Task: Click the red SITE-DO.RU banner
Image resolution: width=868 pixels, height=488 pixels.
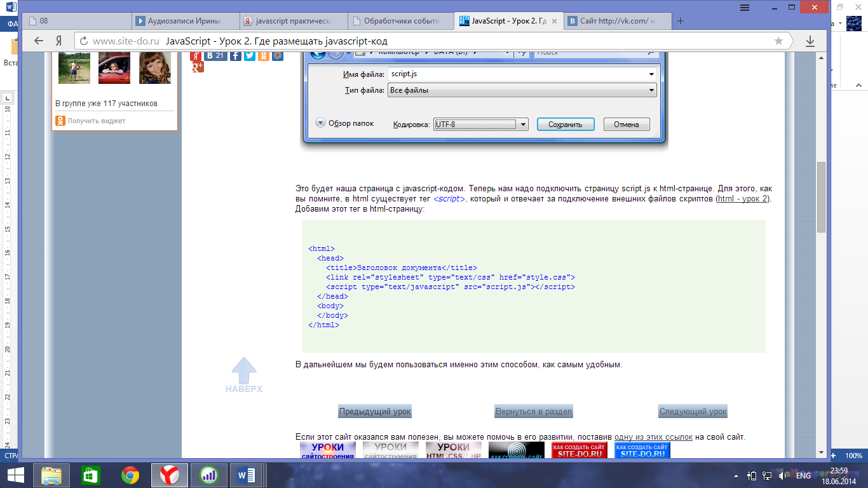Action: point(580,451)
